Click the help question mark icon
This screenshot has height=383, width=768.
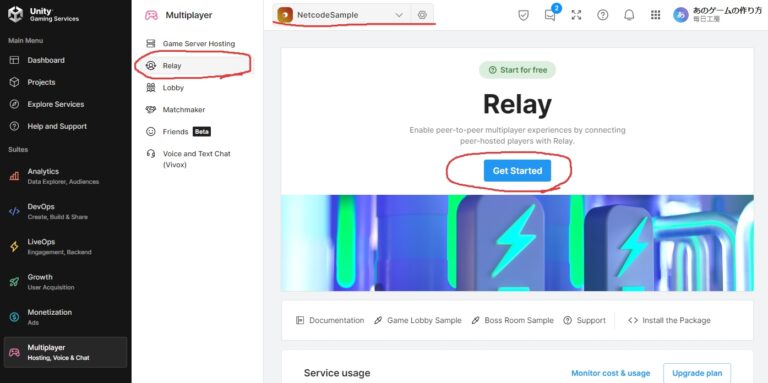click(x=602, y=15)
